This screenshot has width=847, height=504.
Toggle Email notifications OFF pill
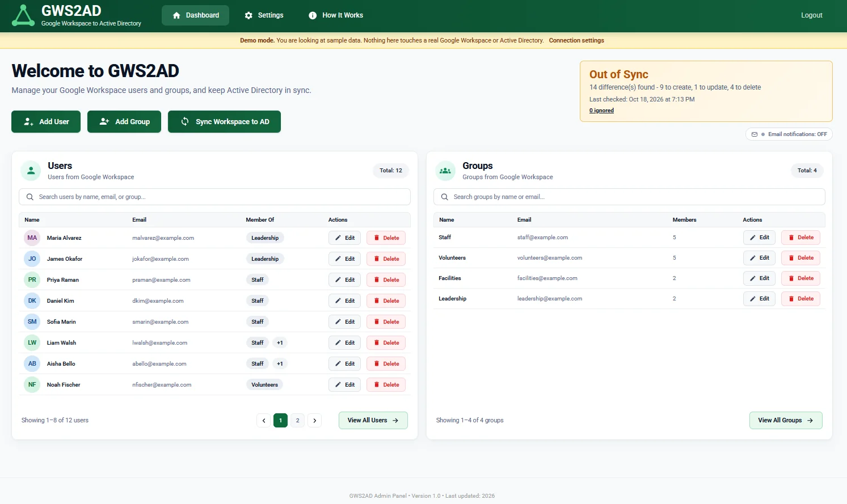click(x=789, y=134)
